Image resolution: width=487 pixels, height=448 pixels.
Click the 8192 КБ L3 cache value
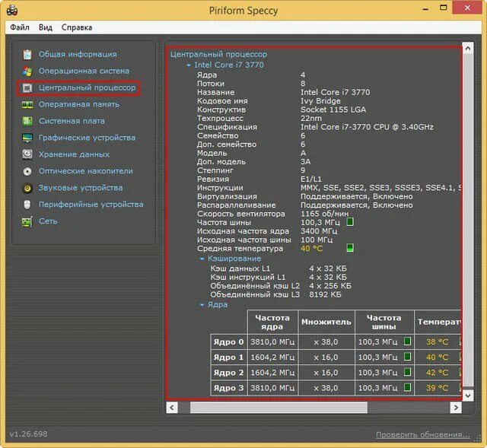325,294
